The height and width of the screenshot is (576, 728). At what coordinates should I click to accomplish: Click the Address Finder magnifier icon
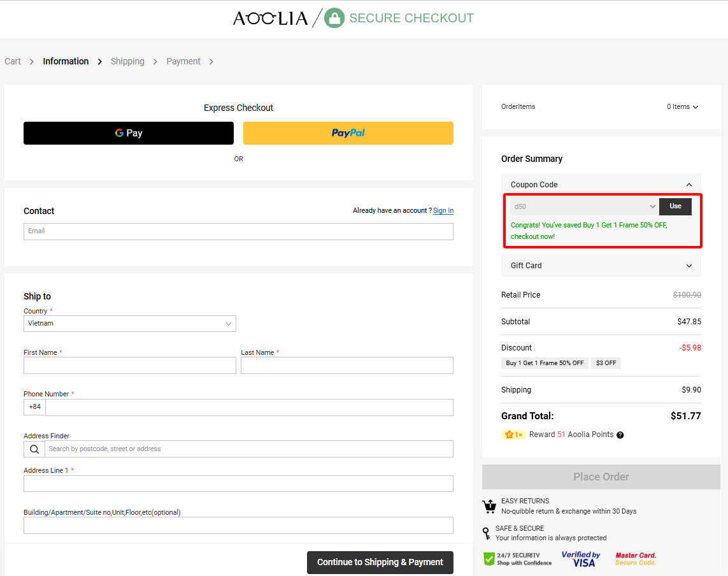34,449
